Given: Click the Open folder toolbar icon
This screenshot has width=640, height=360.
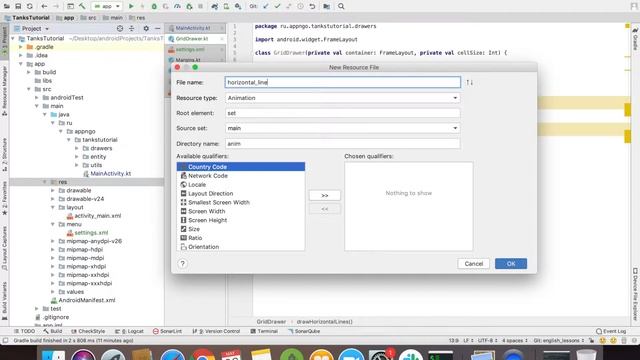Looking at the screenshot, I should [7, 6].
